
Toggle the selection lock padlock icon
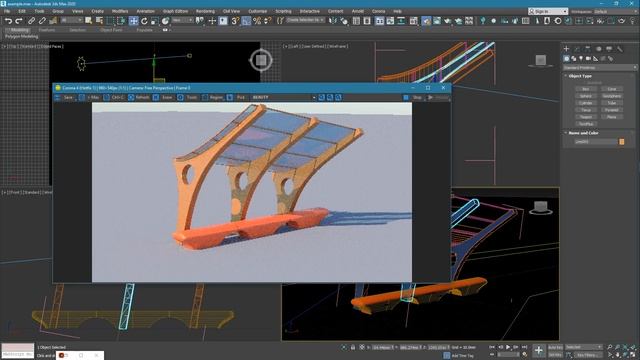[353, 347]
